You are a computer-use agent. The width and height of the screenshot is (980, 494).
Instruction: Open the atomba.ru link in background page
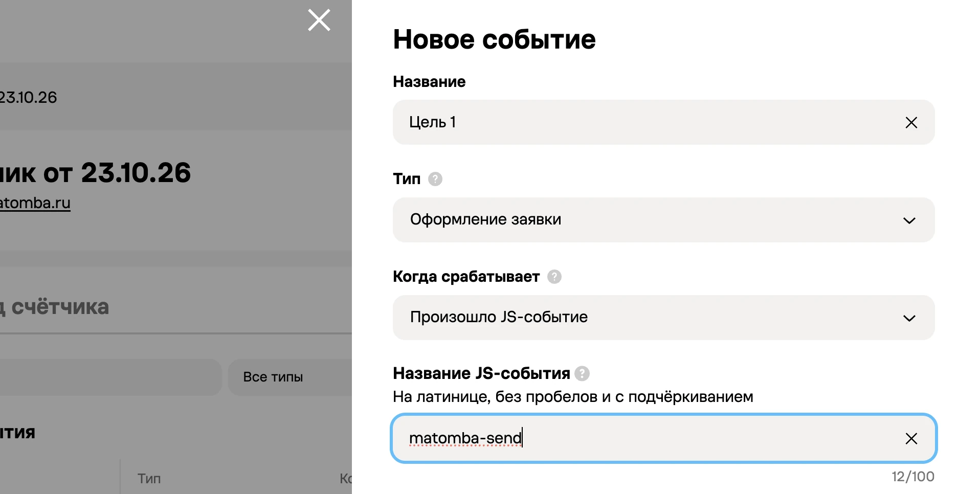coord(35,203)
